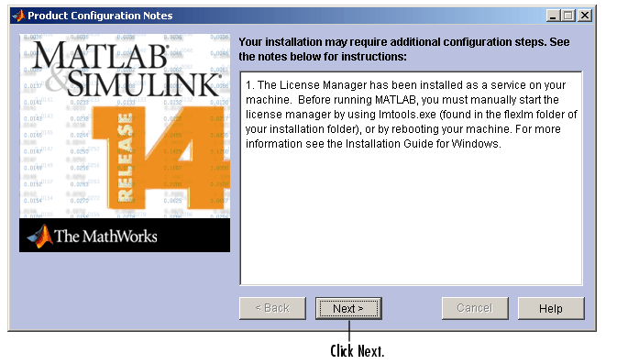This screenshot has height=364, width=617.
Task: Click the 'Product Configuration Notes' title text
Action: 100,16
